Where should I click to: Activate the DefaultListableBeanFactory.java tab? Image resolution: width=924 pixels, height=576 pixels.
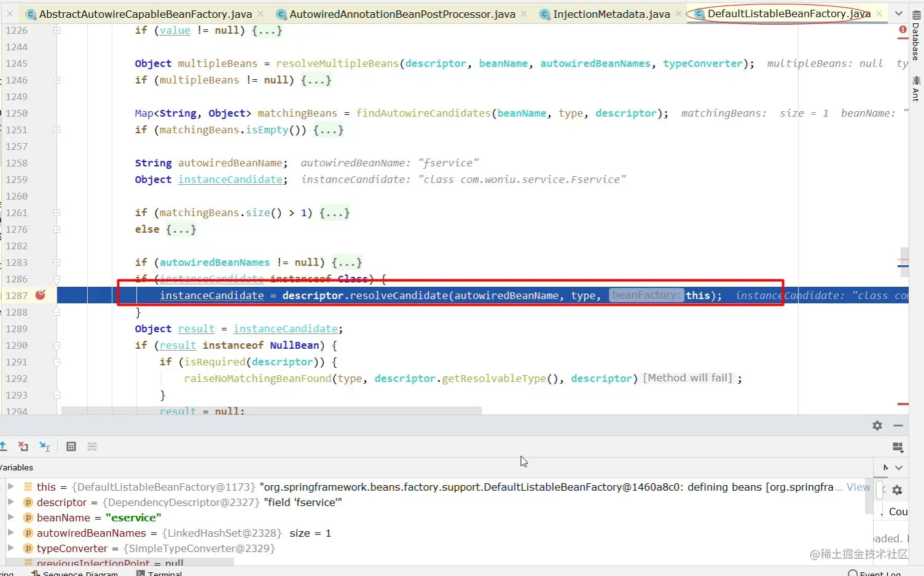tap(788, 14)
